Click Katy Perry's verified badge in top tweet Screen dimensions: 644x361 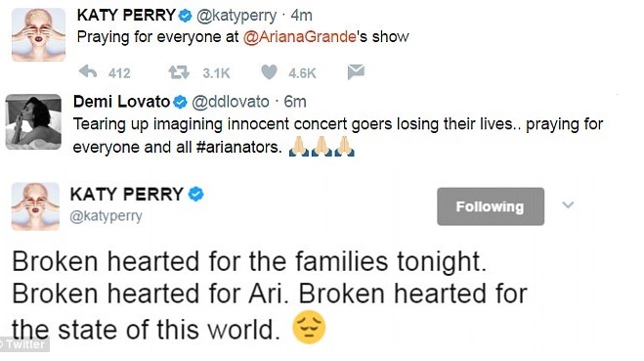click(186, 16)
